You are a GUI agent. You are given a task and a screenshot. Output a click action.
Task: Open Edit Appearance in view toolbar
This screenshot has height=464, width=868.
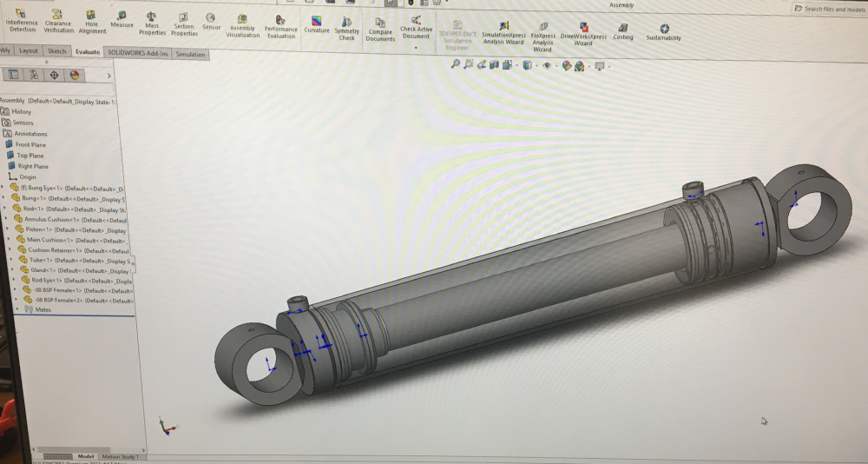(x=566, y=66)
